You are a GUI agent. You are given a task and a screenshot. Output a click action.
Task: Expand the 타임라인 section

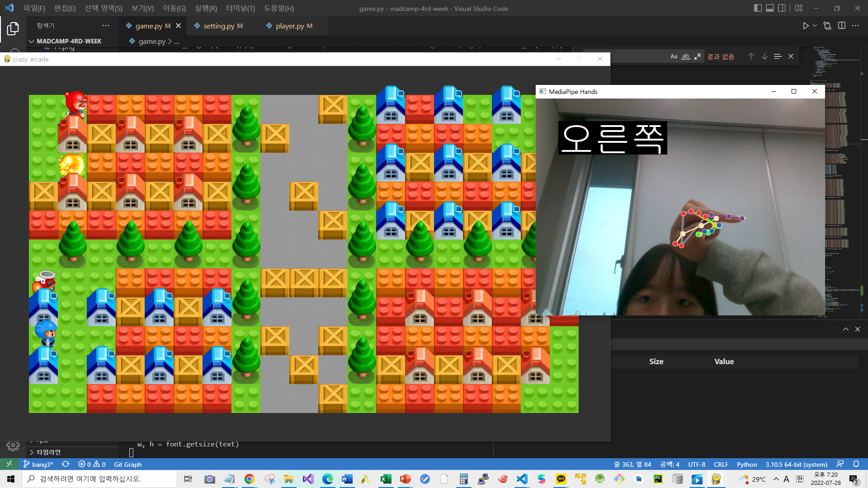[48, 452]
